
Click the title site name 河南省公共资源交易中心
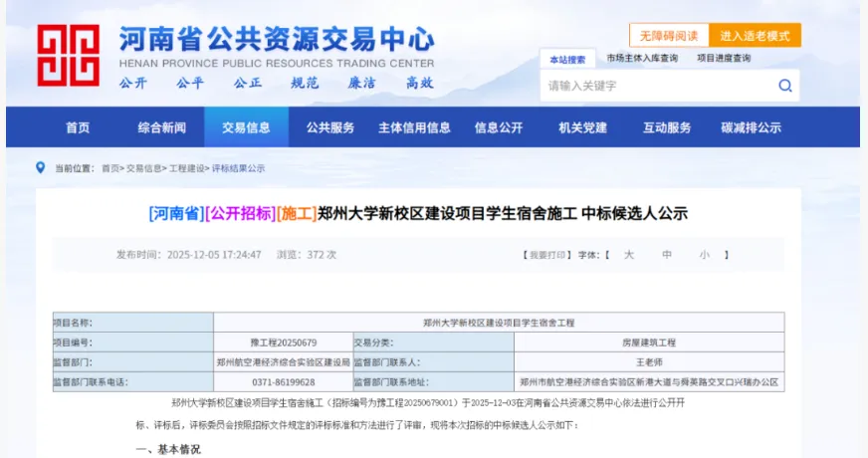pyautogui.click(x=278, y=39)
